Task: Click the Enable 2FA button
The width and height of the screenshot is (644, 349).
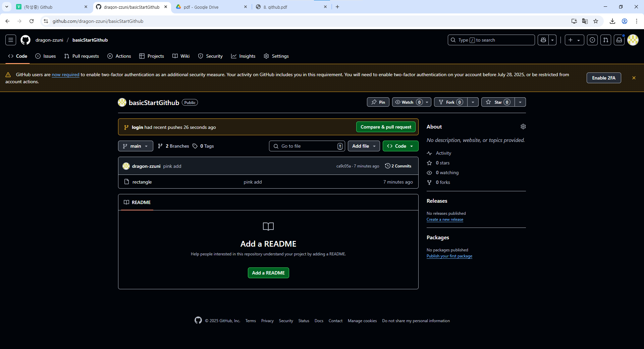Action: pyautogui.click(x=604, y=78)
